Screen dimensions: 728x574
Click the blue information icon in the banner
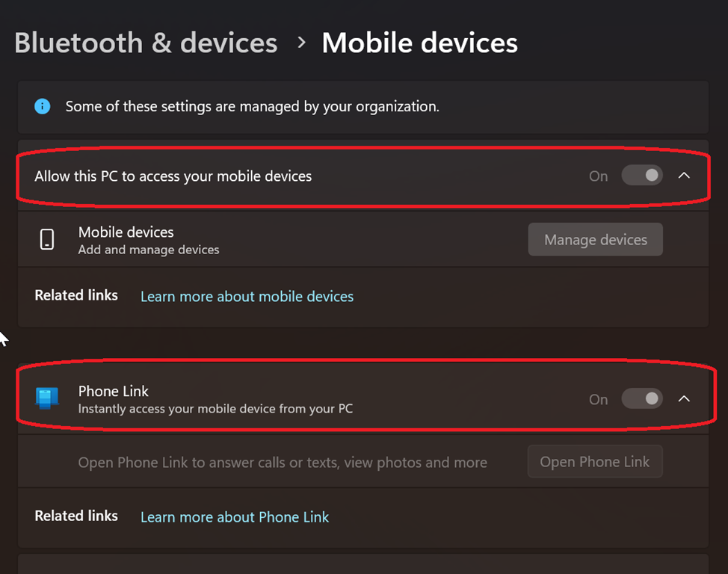43,107
